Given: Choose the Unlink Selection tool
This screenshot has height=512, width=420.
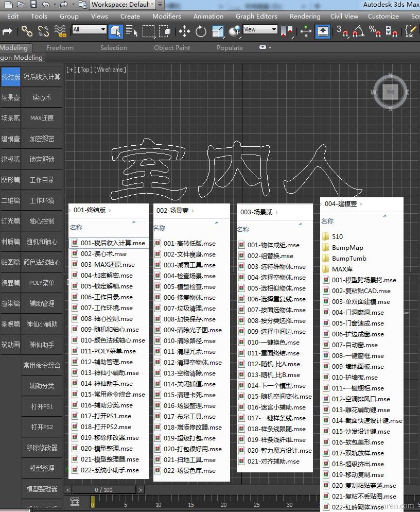Looking at the screenshot, I should 43,31.
